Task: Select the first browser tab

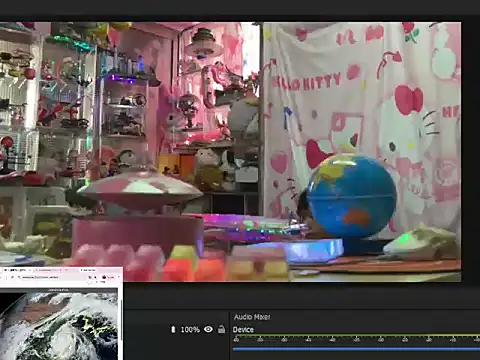Action: (x=17, y=270)
